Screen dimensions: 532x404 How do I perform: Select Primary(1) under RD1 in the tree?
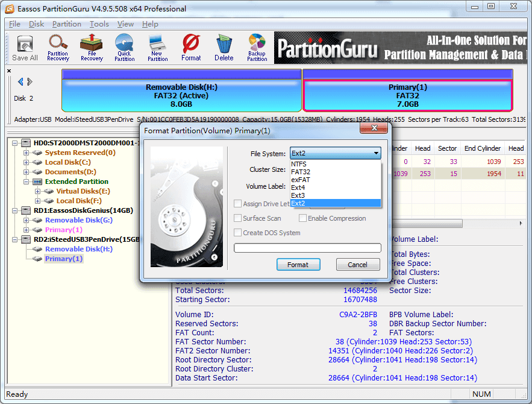point(64,230)
